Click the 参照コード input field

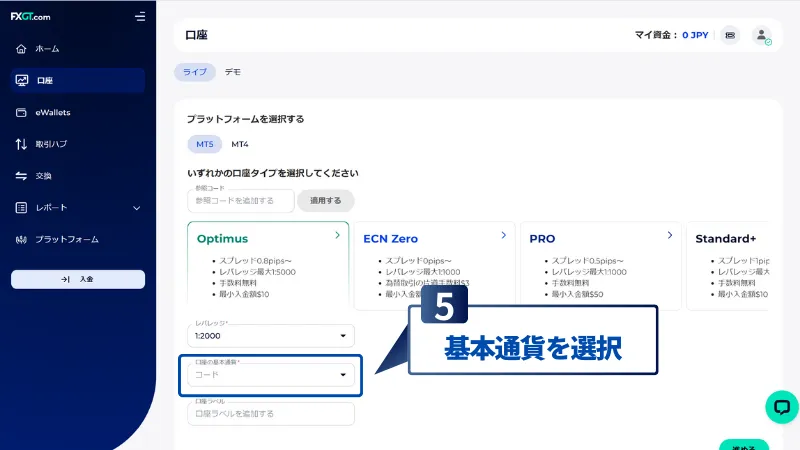coord(241,201)
